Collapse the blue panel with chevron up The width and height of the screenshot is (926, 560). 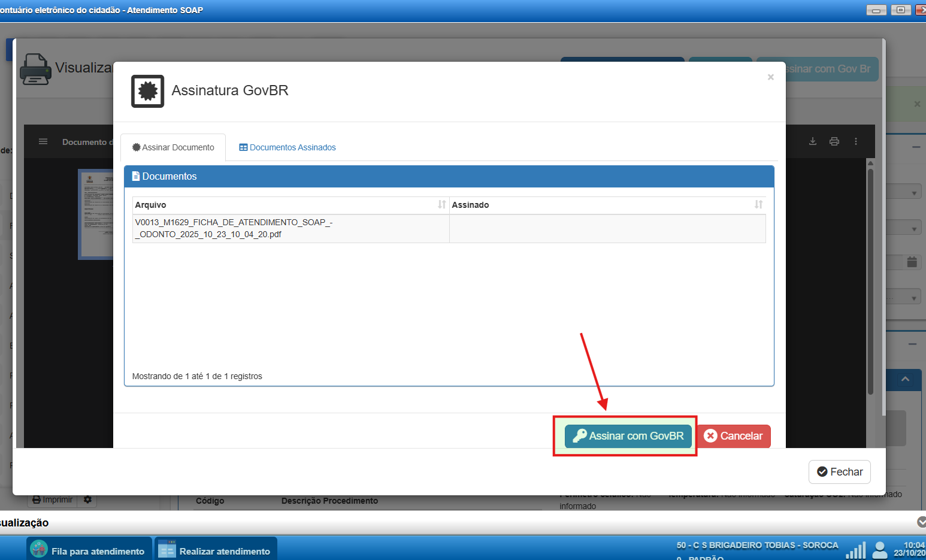904,379
